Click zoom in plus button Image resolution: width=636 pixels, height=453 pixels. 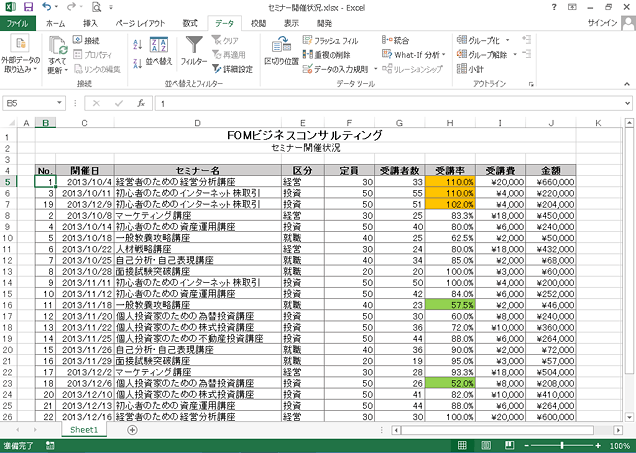coord(598,445)
